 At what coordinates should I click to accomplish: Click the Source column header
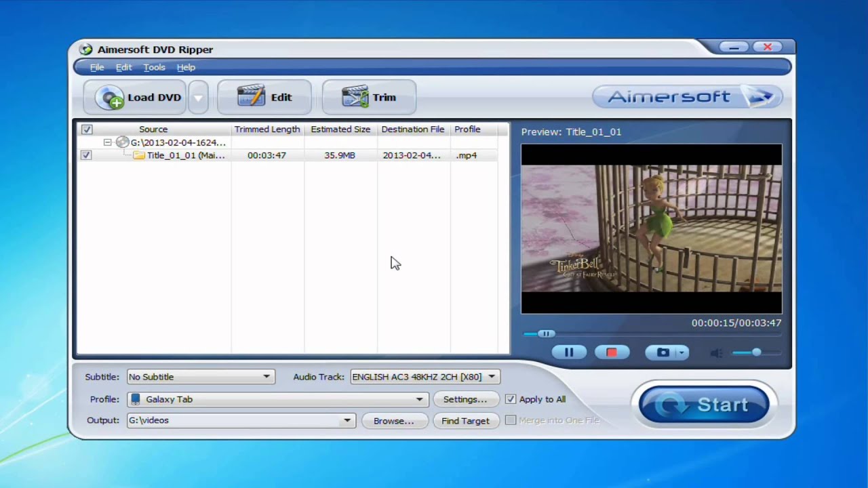(153, 129)
